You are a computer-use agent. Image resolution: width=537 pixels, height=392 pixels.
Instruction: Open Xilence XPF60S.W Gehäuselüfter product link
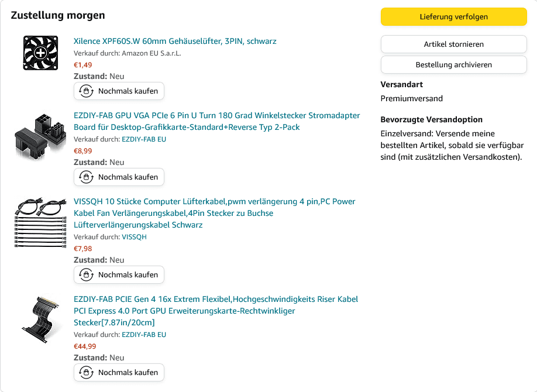(x=175, y=41)
